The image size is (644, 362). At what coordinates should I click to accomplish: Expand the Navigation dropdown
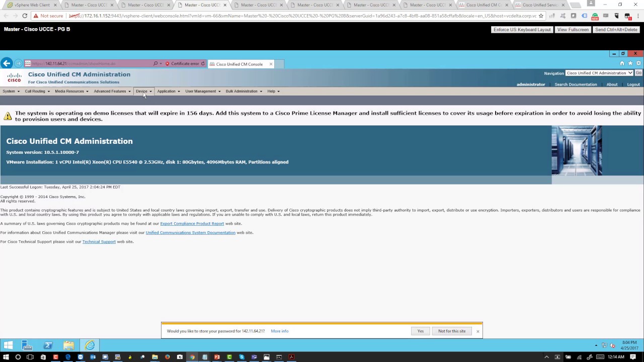point(599,73)
